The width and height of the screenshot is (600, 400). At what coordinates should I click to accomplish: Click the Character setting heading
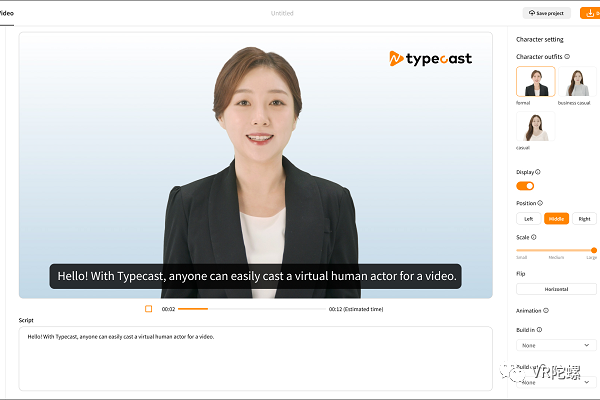pos(540,39)
